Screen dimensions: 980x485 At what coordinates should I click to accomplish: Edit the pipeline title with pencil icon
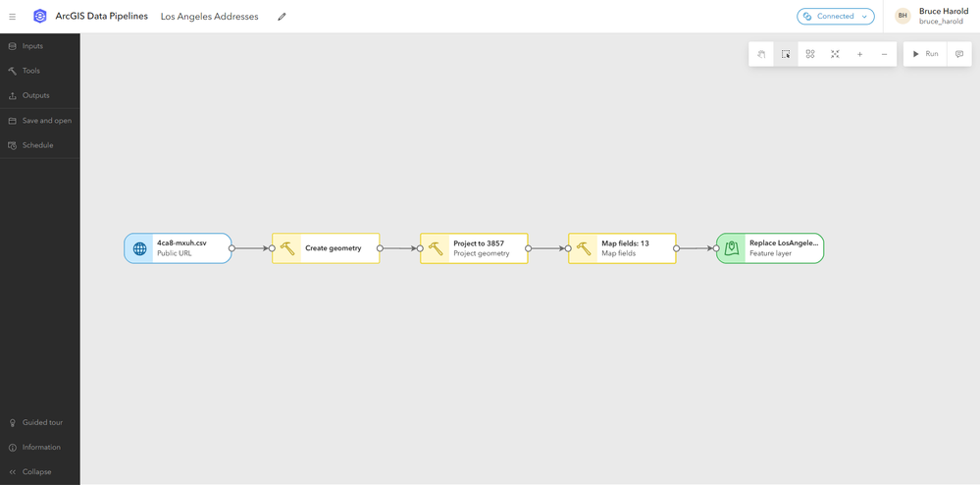point(282,17)
